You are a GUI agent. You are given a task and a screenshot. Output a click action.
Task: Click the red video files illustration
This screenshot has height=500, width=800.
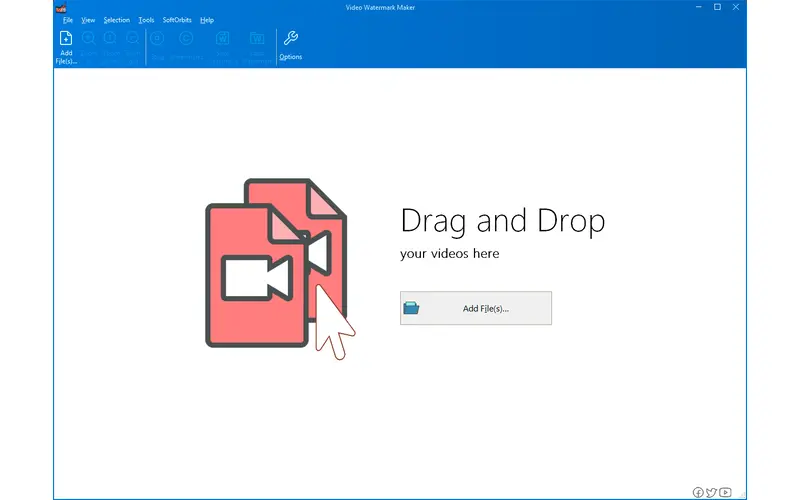279,268
